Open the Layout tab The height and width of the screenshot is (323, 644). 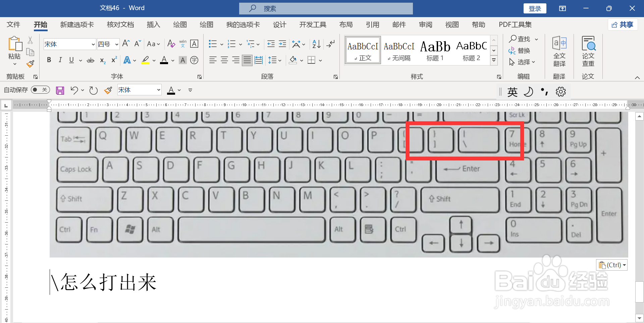346,25
